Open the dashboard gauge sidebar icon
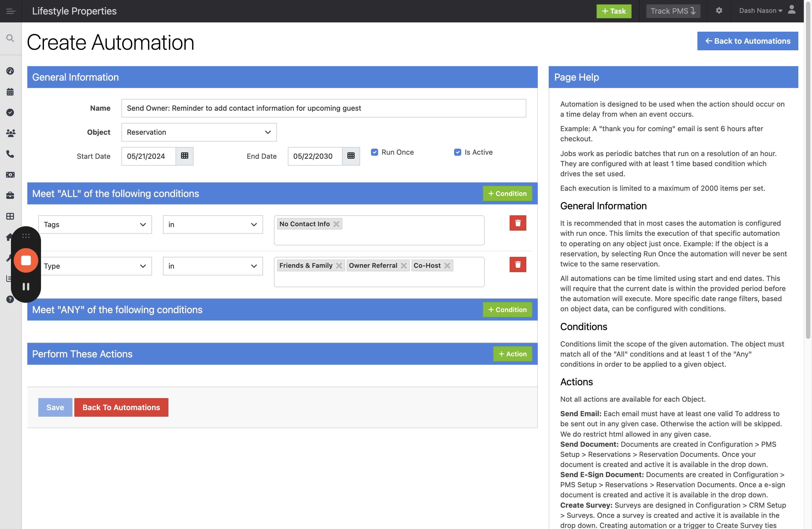 click(10, 71)
